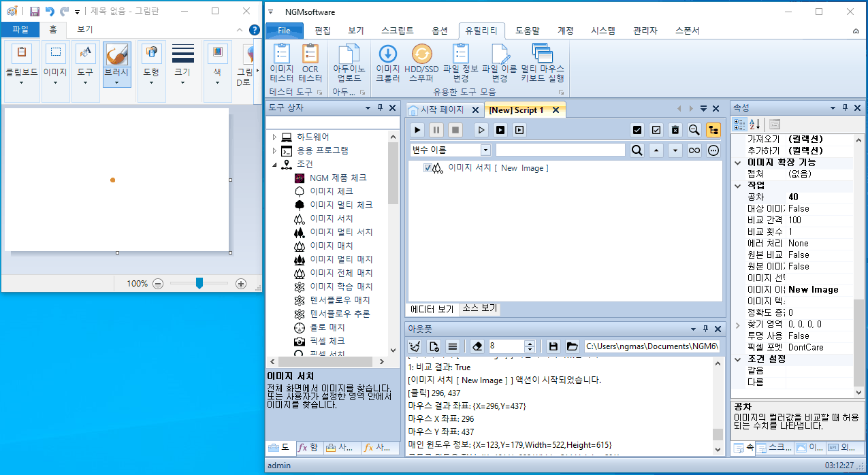This screenshot has width=868, height=475.
Task: Undo in the Paint quick access toolbar
Action: 50,12
